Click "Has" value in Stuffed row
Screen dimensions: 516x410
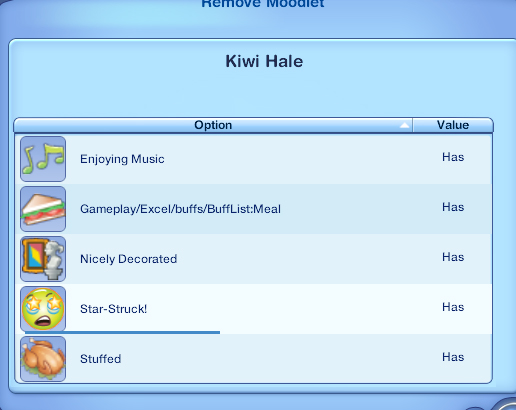pyautogui.click(x=453, y=357)
